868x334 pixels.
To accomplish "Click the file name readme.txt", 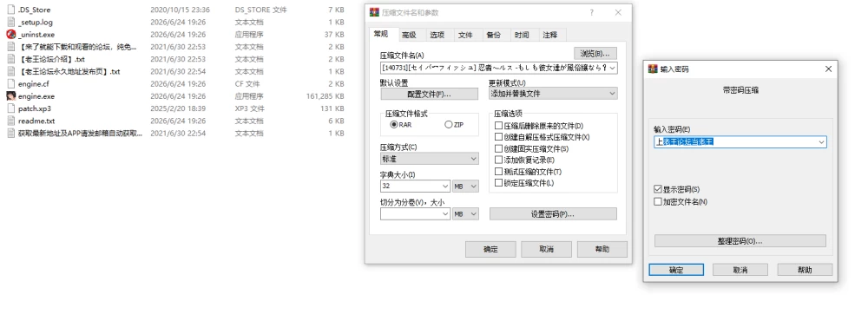I will 36,121.
